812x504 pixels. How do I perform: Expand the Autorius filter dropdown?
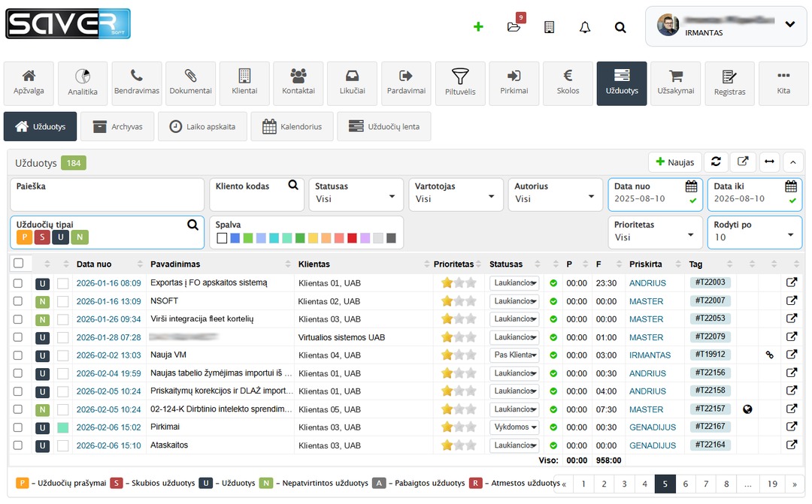[x=556, y=195]
